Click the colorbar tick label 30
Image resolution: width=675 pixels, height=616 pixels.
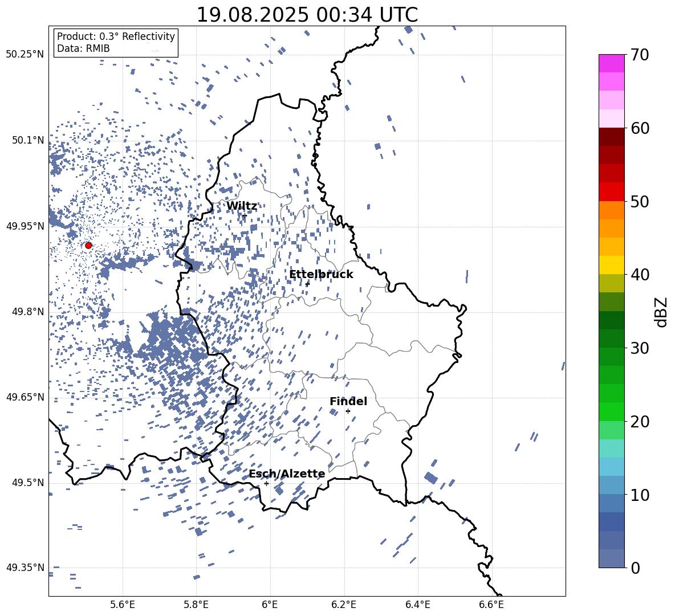pyautogui.click(x=640, y=348)
